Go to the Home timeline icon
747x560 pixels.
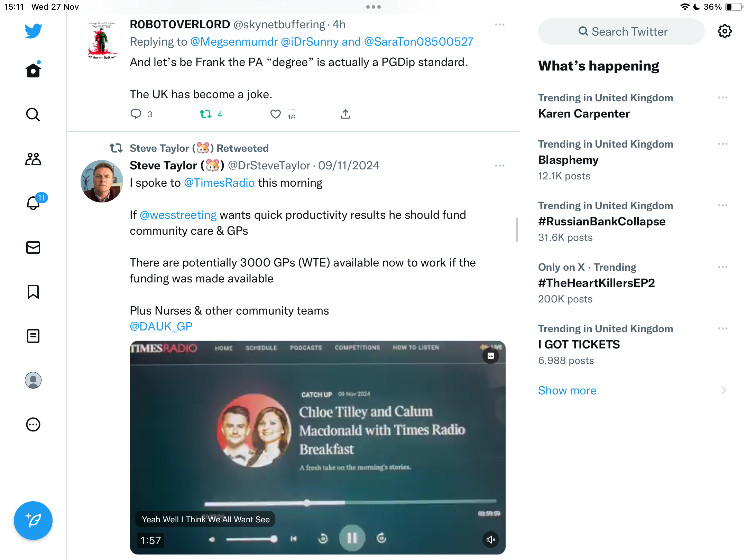33,70
